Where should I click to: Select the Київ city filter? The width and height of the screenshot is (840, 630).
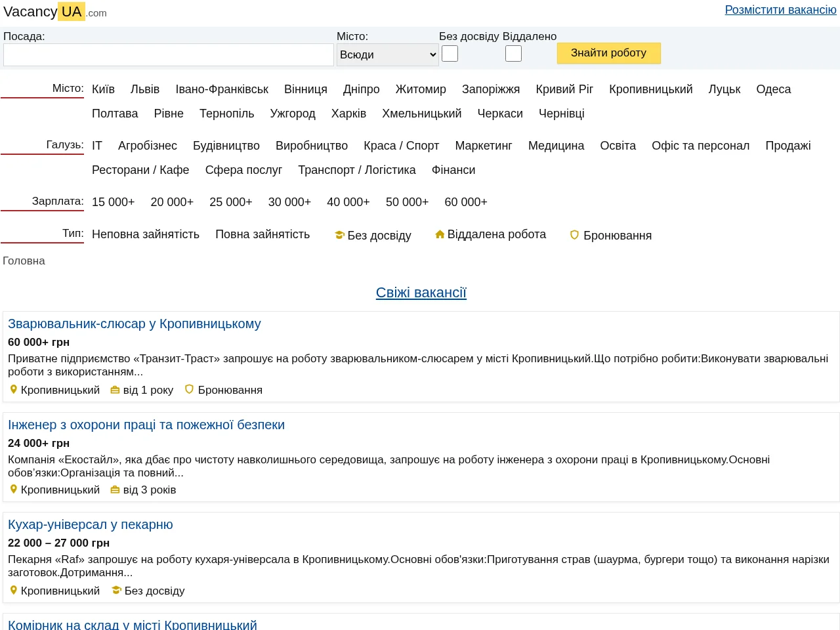coord(103,89)
